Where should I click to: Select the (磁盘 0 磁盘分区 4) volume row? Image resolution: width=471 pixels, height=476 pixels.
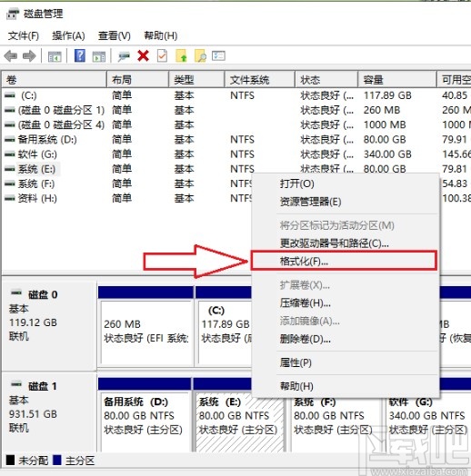pyautogui.click(x=236, y=124)
